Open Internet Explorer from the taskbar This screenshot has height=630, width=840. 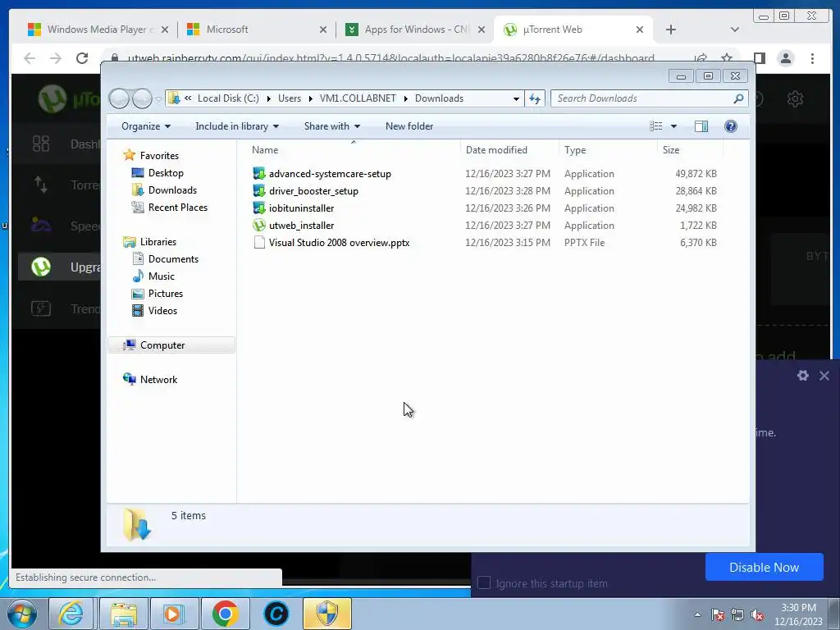(x=72, y=614)
